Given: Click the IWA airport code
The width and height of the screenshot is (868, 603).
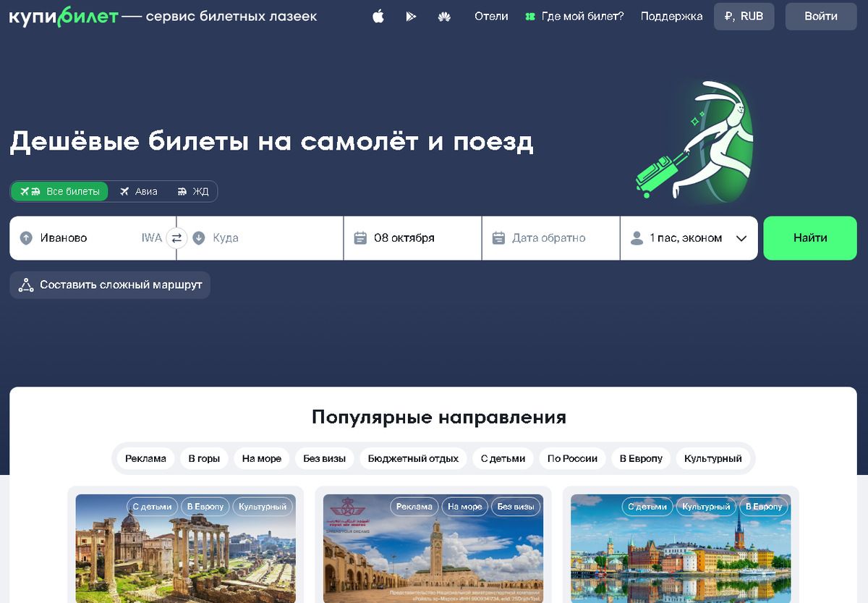Looking at the screenshot, I should tap(152, 238).
